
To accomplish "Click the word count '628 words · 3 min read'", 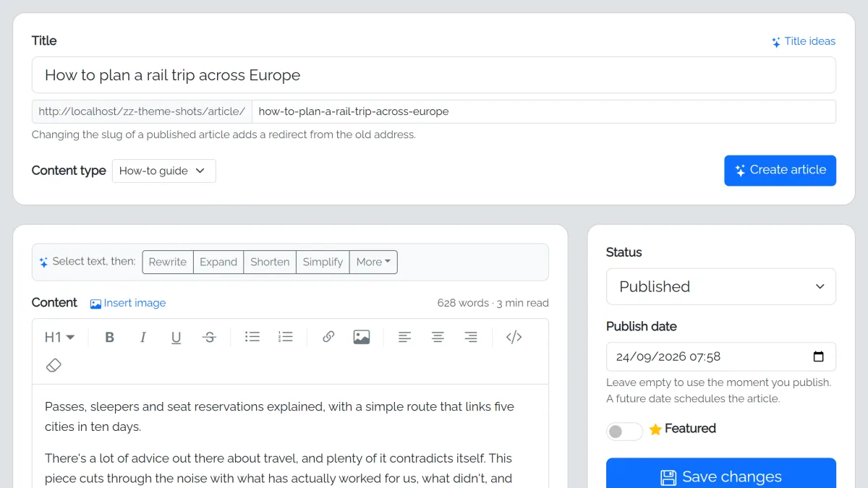I will pos(493,303).
